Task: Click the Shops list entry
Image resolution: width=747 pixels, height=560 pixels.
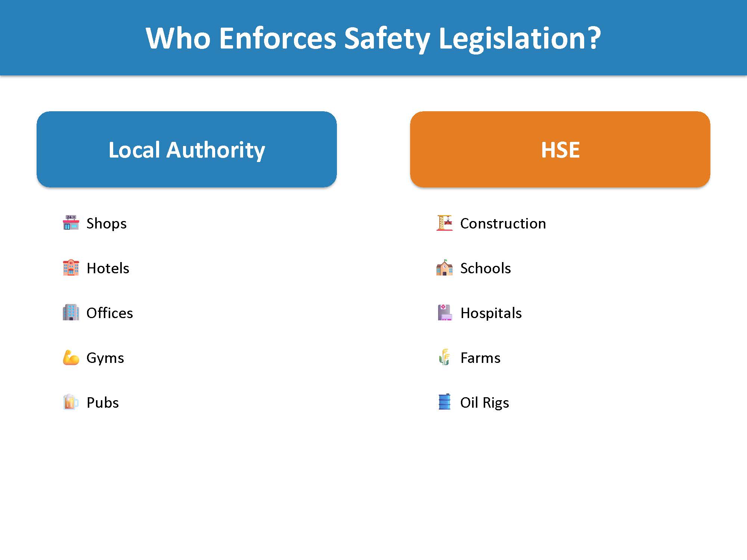Action: click(x=106, y=223)
